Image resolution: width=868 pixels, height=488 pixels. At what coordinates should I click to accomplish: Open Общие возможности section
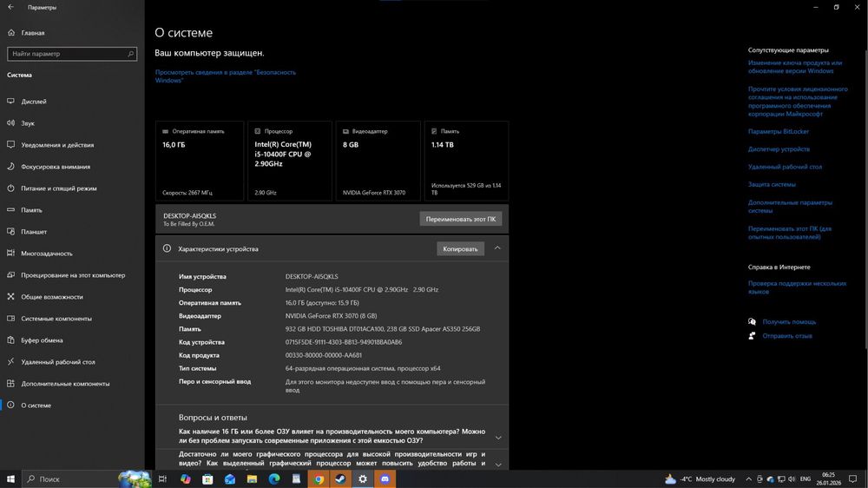pos(52,297)
